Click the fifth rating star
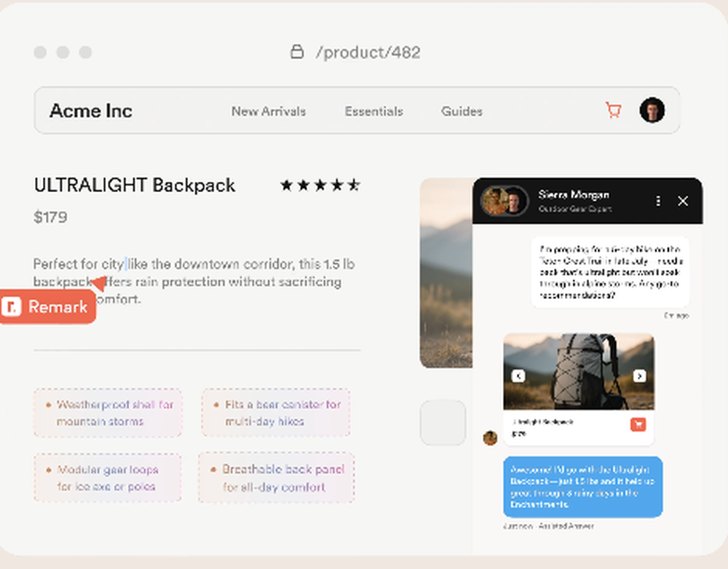 (353, 185)
